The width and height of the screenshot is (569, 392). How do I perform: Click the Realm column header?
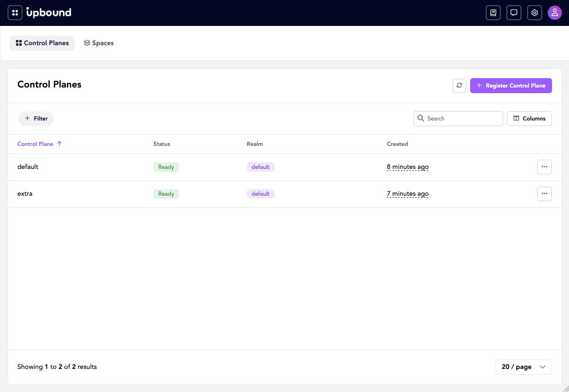tap(255, 144)
